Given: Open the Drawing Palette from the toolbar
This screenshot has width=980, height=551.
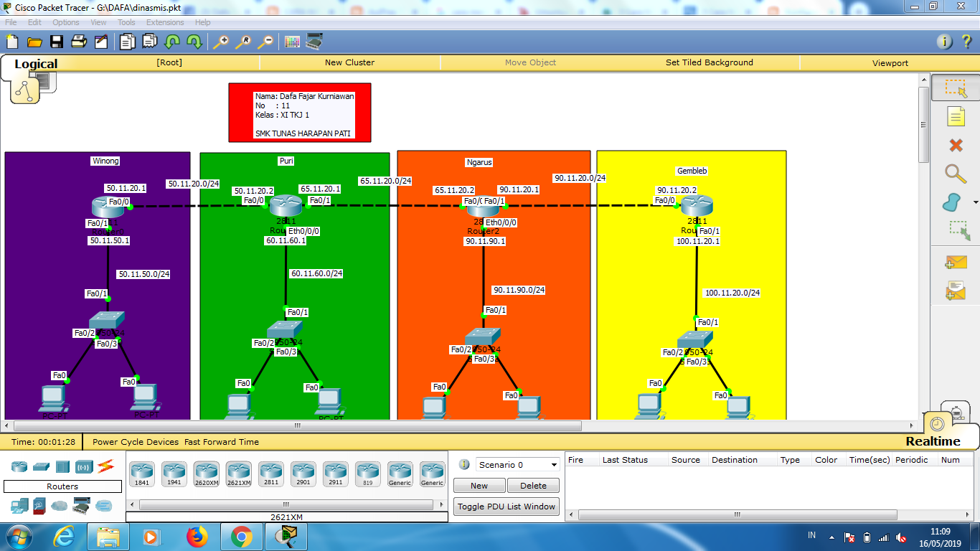Looking at the screenshot, I should coord(292,42).
